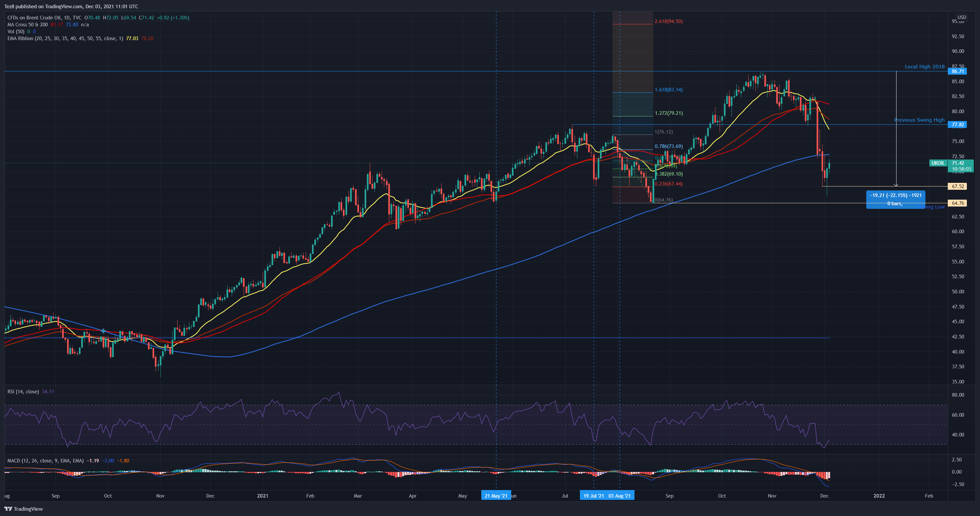Click the 2021 label on time axis
This screenshot has width=980, height=516.
click(262, 496)
